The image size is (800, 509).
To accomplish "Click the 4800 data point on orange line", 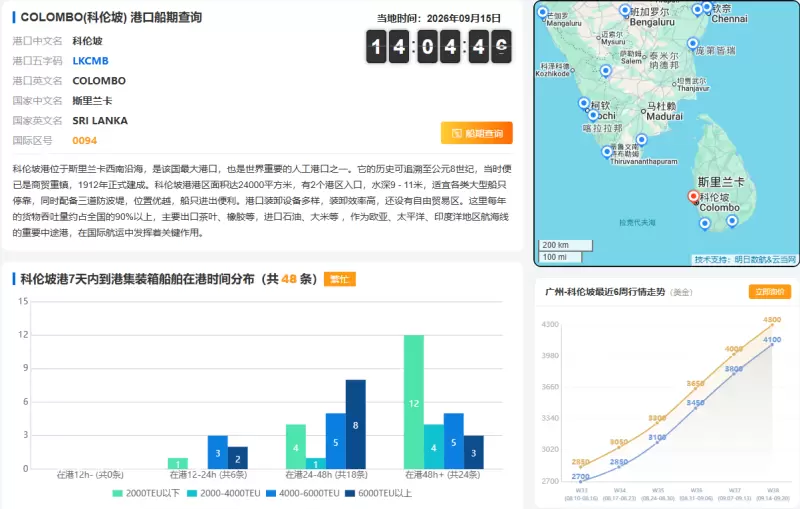I will tap(772, 325).
